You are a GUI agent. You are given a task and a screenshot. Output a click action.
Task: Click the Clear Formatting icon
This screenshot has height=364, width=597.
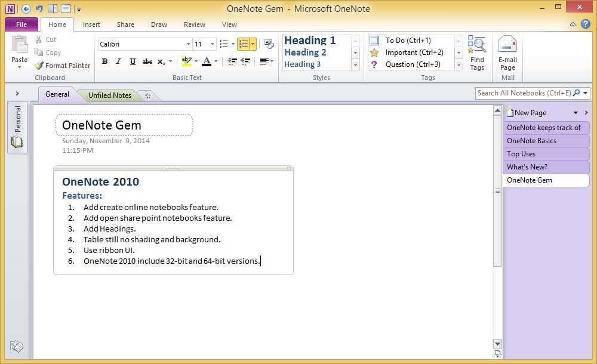[x=269, y=44]
